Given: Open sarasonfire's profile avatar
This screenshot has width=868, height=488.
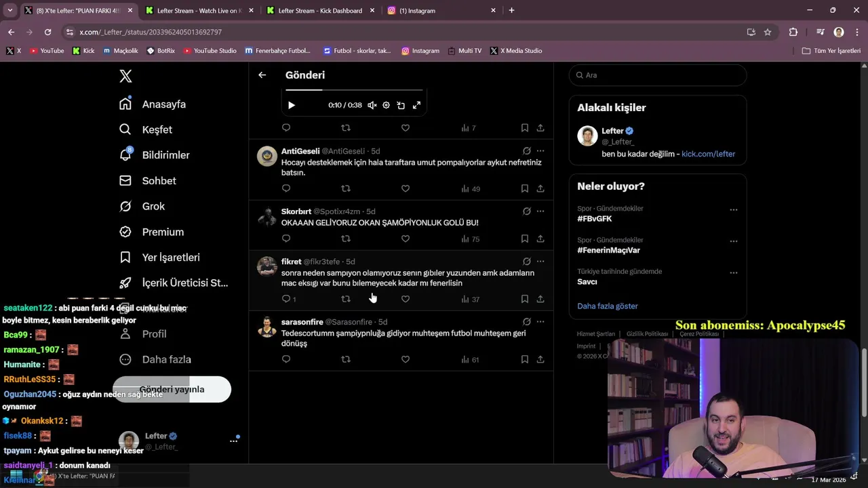Looking at the screenshot, I should (x=267, y=327).
